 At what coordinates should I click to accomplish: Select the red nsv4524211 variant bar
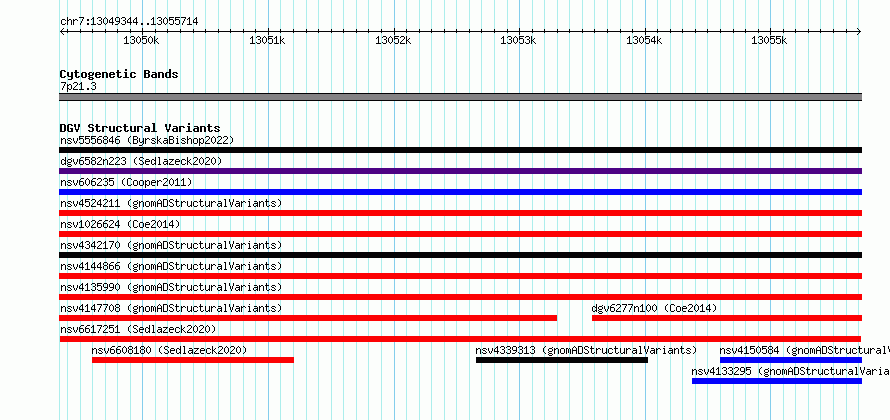[460, 213]
